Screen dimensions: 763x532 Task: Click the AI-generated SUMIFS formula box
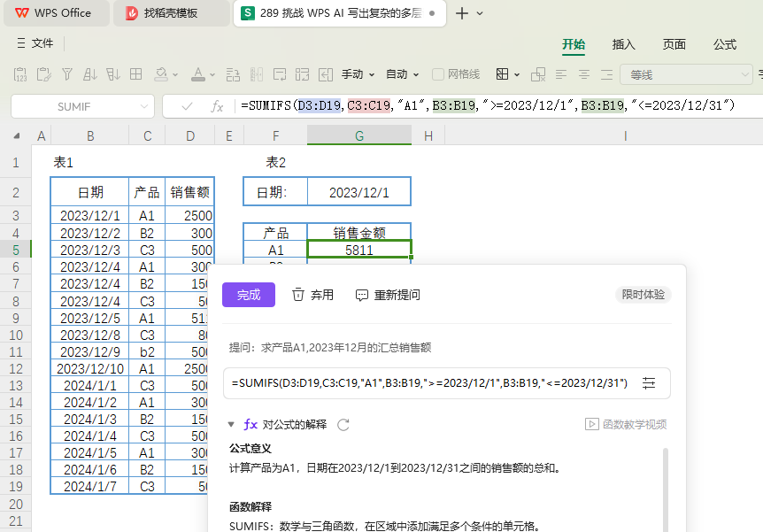point(447,383)
